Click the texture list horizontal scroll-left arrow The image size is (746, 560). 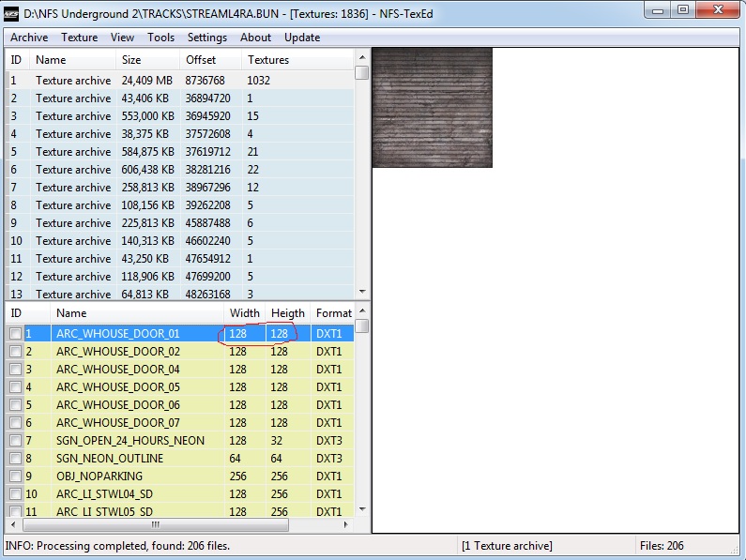13,524
